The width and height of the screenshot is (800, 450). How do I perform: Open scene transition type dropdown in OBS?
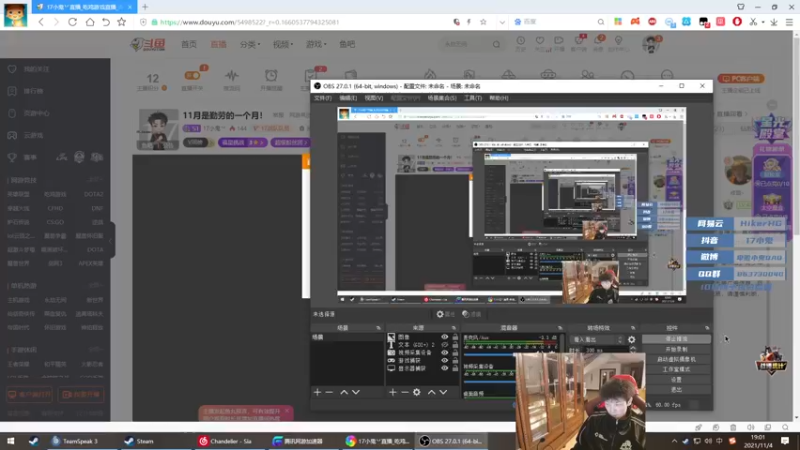coord(597,339)
